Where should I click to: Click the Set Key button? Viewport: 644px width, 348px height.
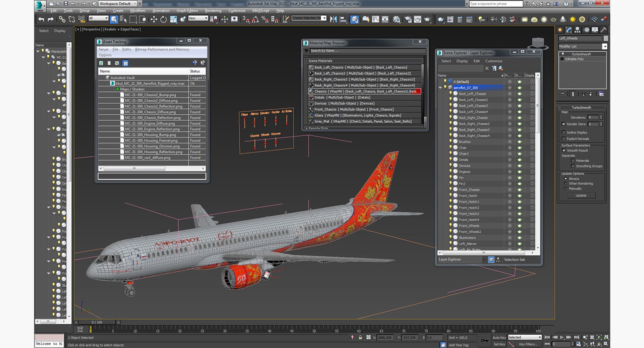[x=499, y=344]
